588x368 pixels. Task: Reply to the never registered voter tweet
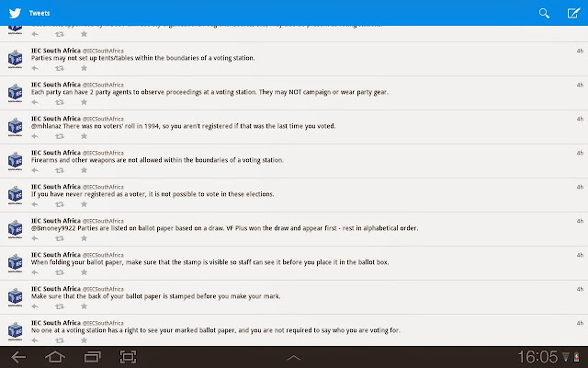(x=35, y=204)
